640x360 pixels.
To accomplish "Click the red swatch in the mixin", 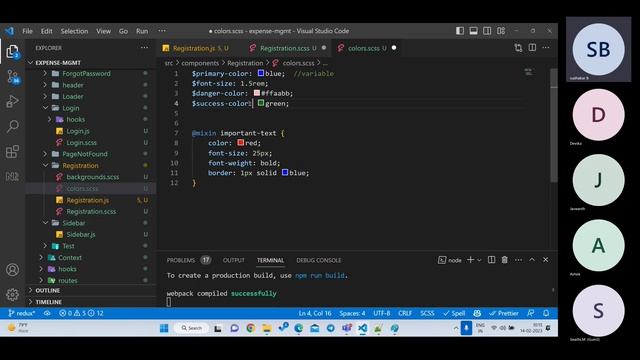I will point(240,142).
